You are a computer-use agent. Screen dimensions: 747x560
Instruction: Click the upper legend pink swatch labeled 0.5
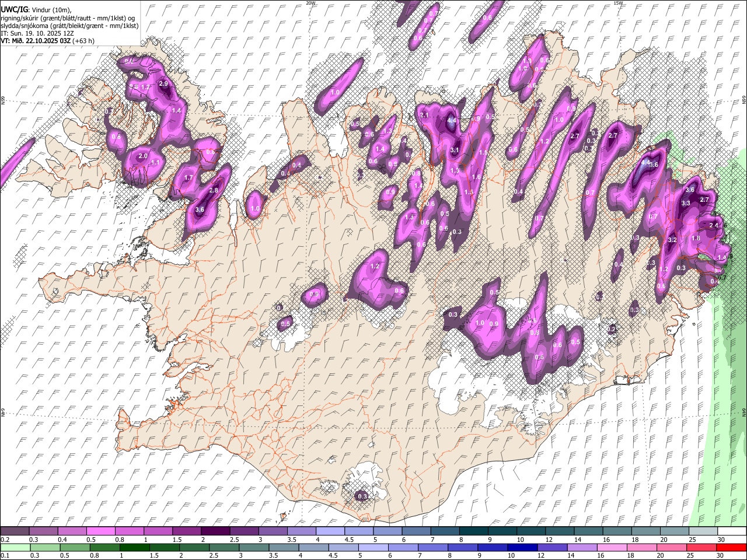click(x=100, y=531)
